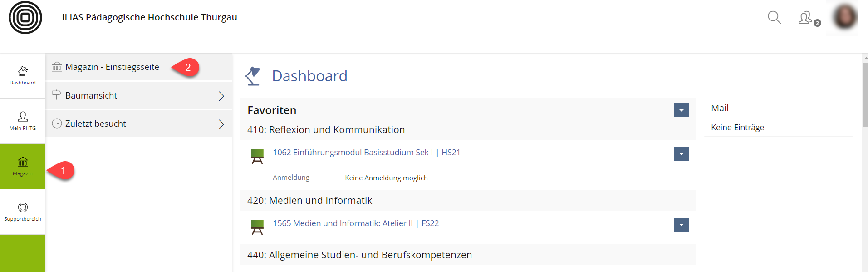868x272 pixels.
Task: Go to Dashboard in the sidebar
Action: click(x=23, y=75)
